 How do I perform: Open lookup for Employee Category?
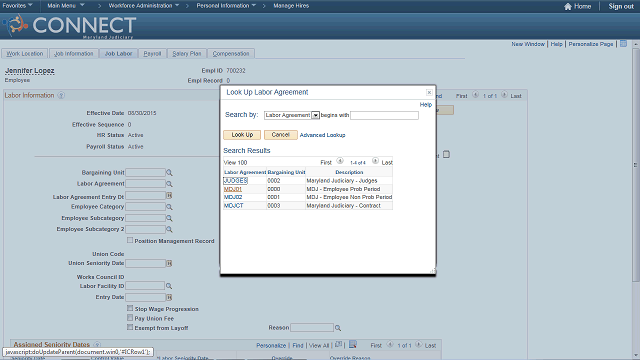click(x=169, y=207)
